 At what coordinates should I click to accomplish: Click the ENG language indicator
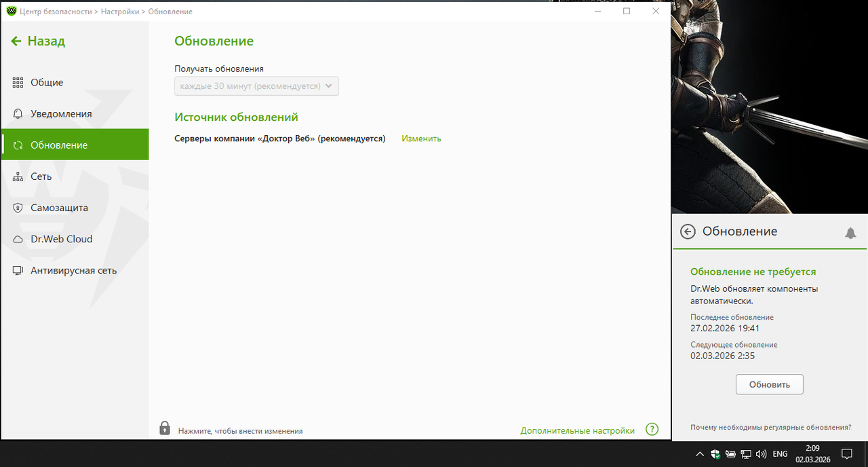[x=780, y=453]
